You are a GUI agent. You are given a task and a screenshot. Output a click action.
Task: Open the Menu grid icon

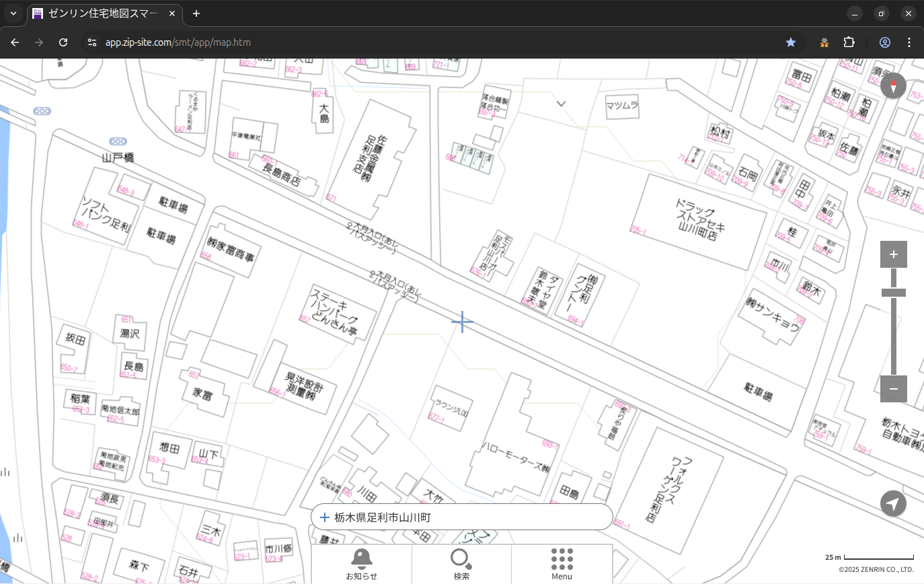562,564
